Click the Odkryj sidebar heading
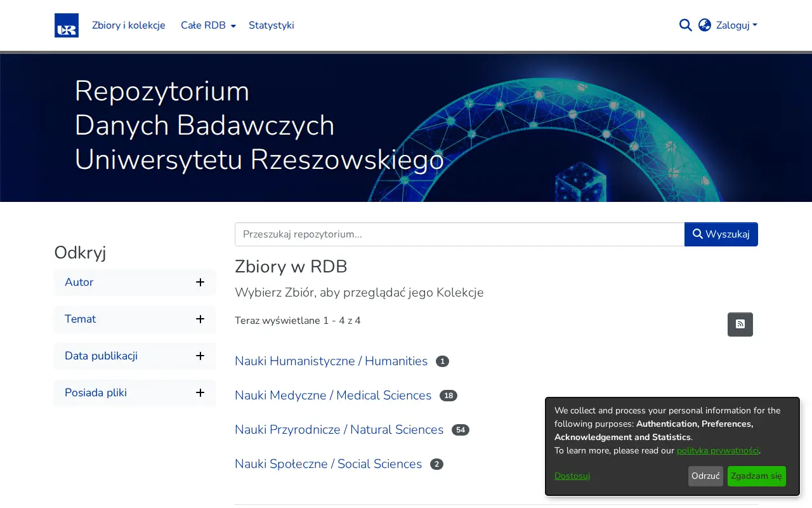 coord(80,253)
